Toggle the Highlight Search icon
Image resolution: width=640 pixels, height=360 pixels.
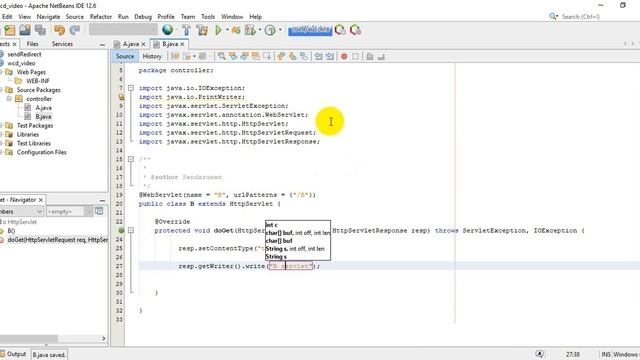256,56
